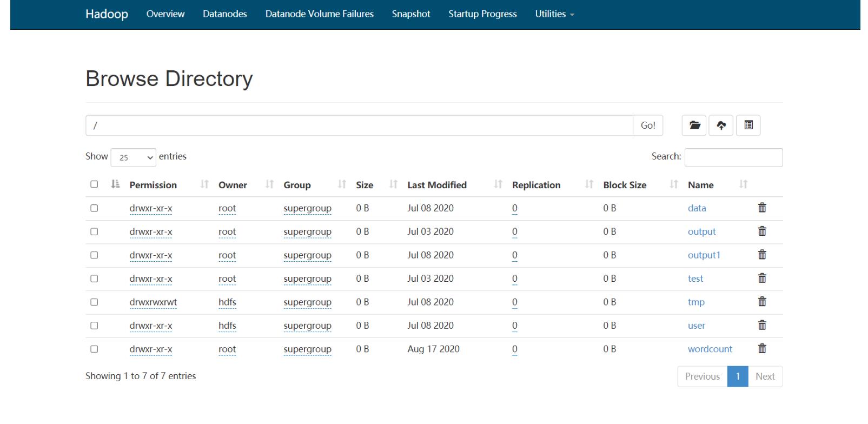Click the cut and paste list icon

[748, 125]
